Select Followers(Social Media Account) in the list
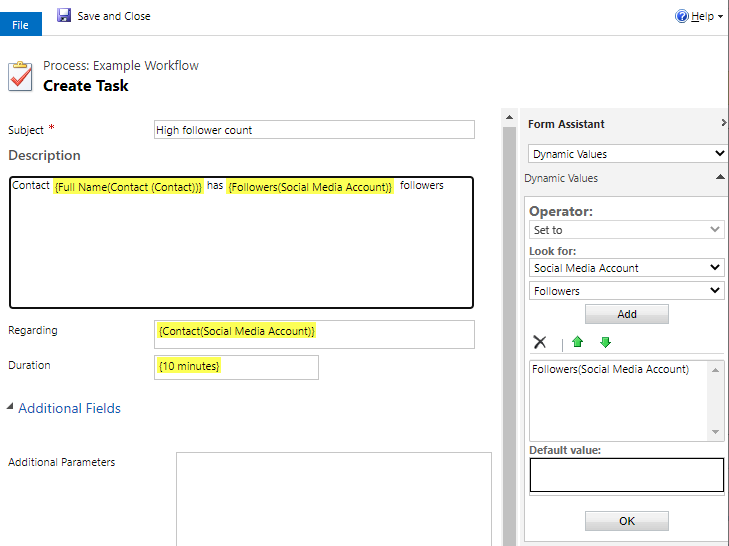 tap(610, 370)
